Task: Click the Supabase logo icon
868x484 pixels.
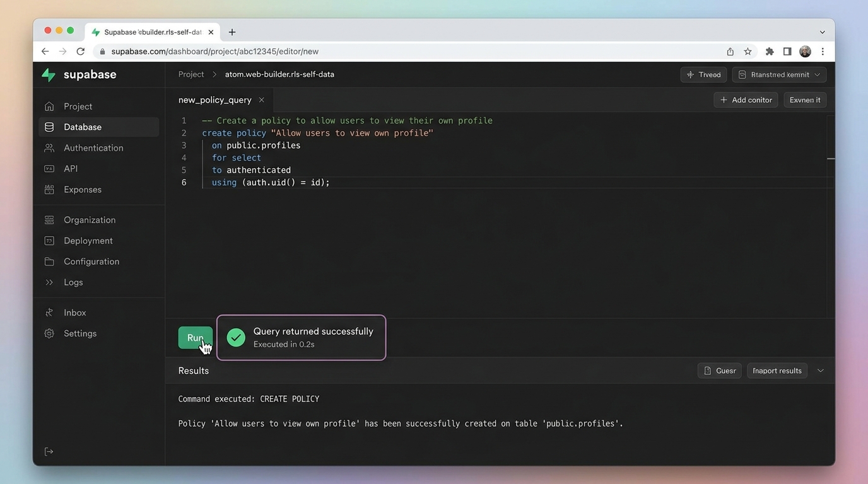Action: (x=49, y=74)
